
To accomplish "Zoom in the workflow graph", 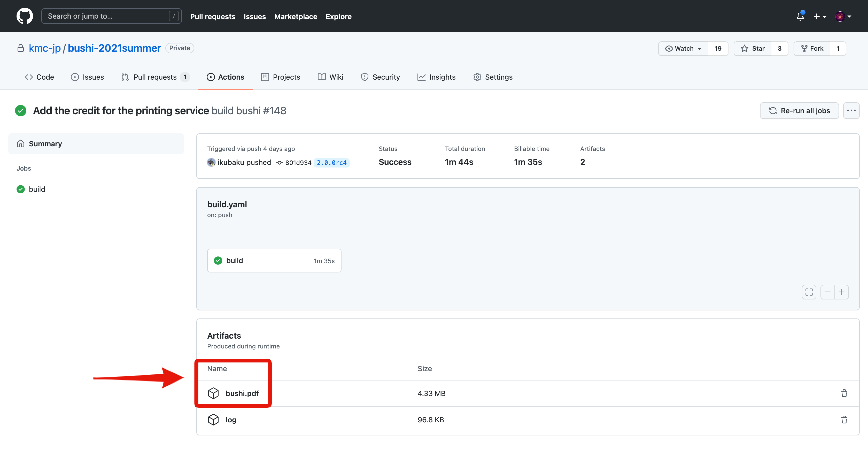I will point(841,292).
